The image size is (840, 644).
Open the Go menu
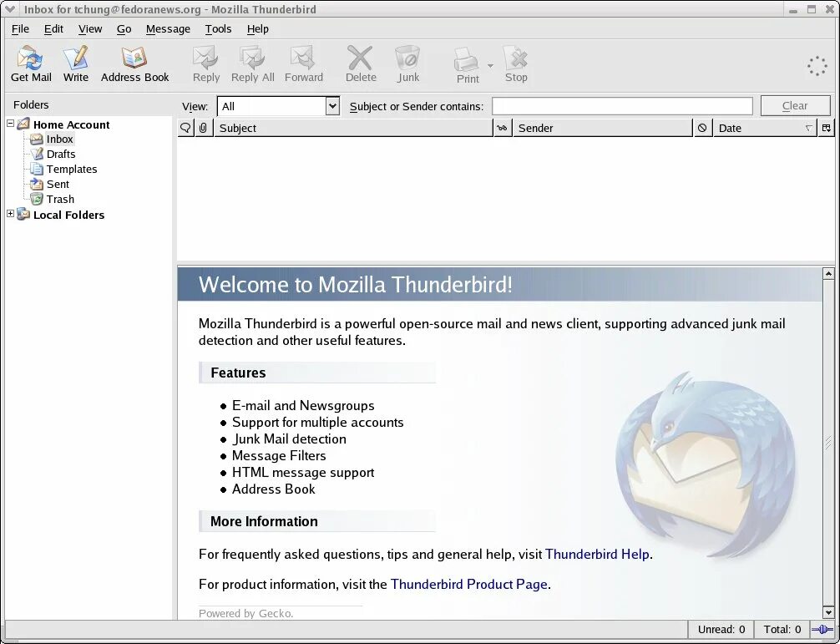coord(124,29)
